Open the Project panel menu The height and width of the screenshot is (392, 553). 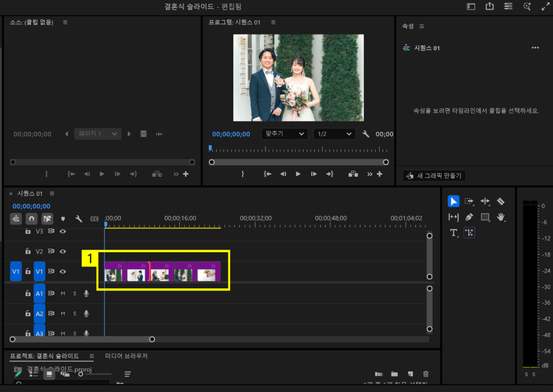click(91, 356)
